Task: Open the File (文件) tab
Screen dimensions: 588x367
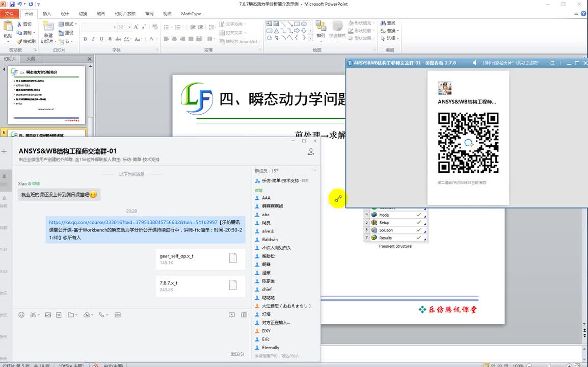Action: tap(9, 14)
